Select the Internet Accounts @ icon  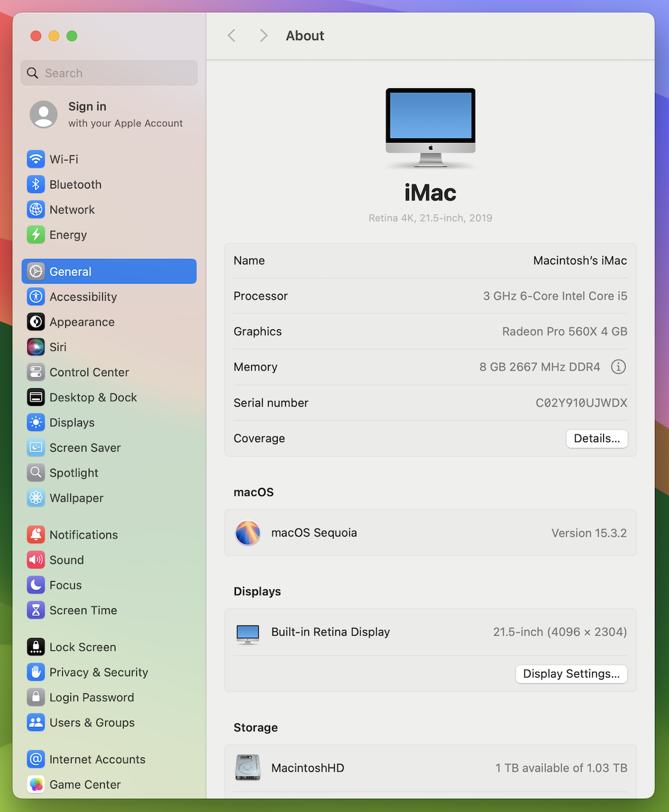36,759
